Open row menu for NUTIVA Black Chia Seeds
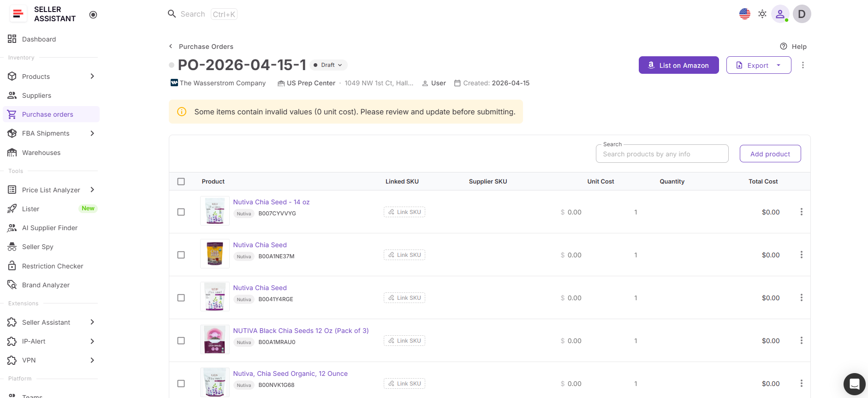Image resolution: width=868 pixels, height=398 pixels. coord(802,340)
